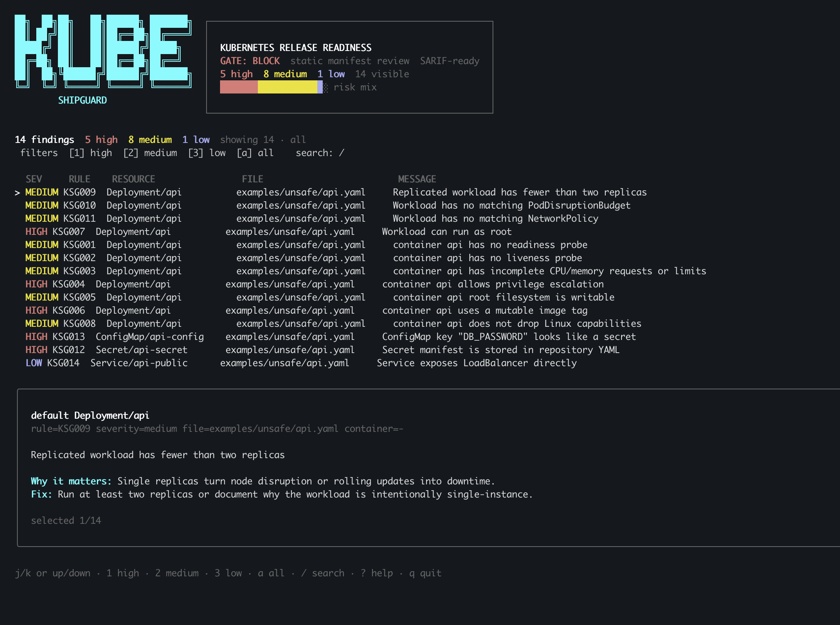Screen dimensions: 840x625
Task: Click the MESSAGE column header
Action: point(417,179)
